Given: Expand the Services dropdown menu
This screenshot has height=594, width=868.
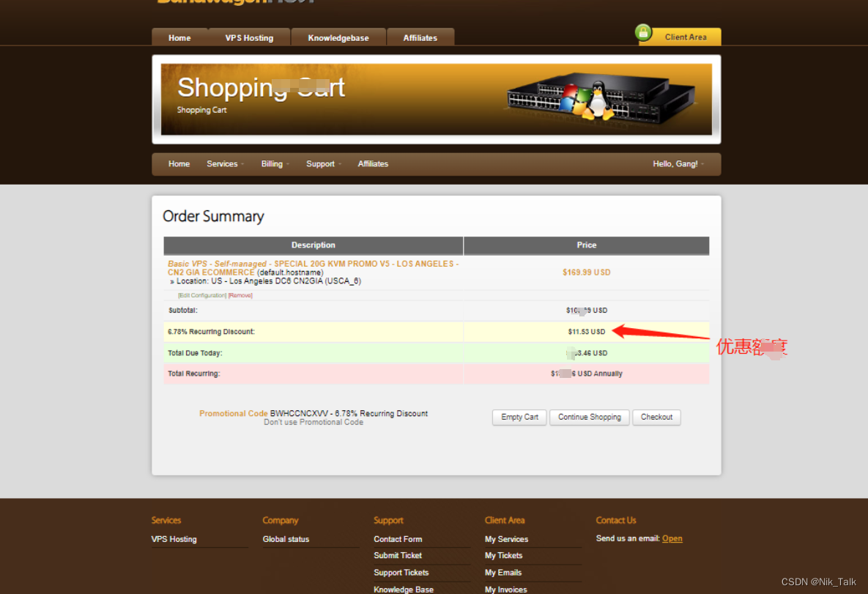Looking at the screenshot, I should pos(225,164).
